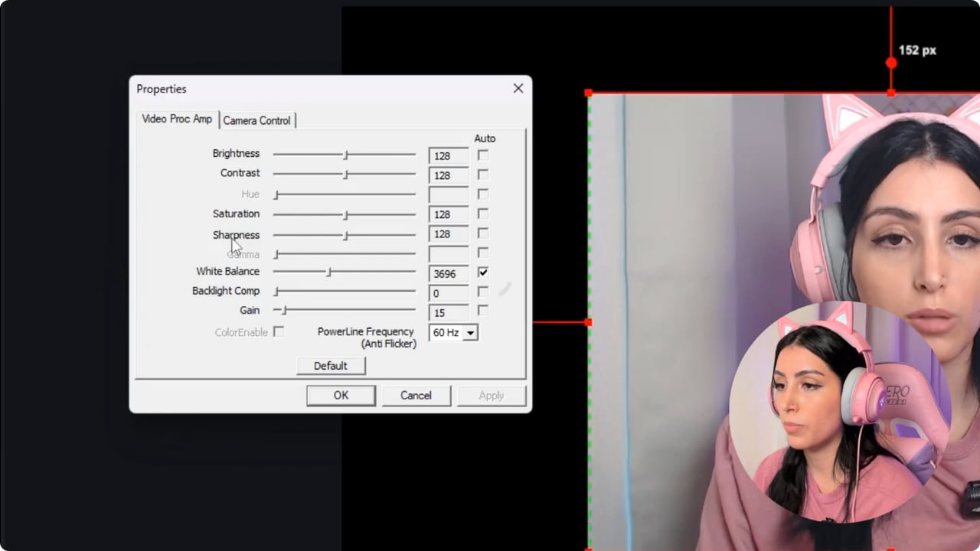This screenshot has width=980, height=551.
Task: Click the Gain value field showing 15
Action: [449, 312]
